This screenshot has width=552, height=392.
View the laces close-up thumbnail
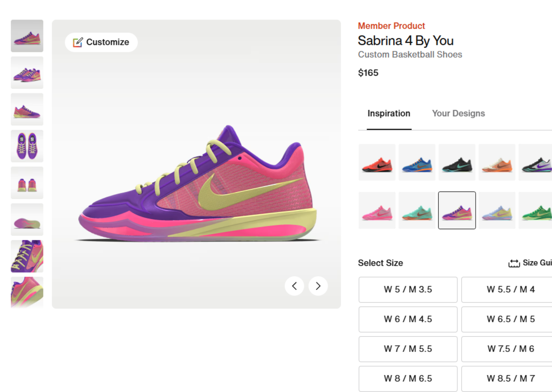[27, 256]
